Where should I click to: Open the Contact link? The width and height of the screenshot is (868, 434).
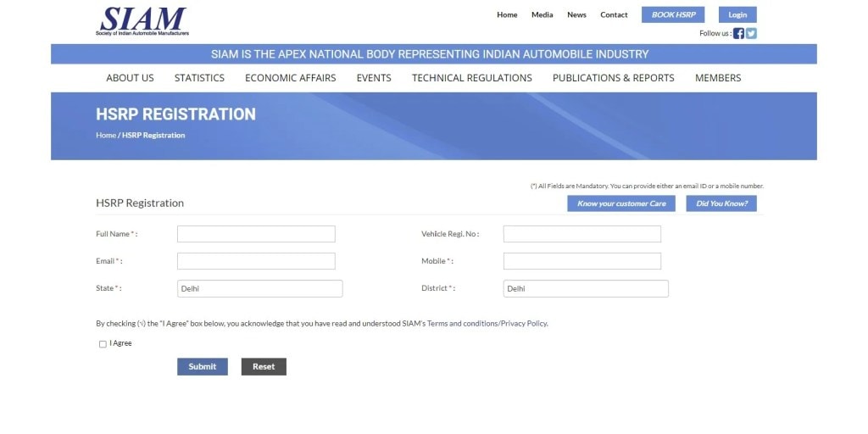[614, 15]
